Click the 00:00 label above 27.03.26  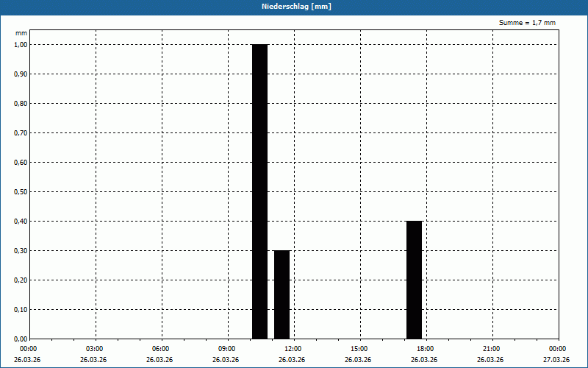[x=557, y=349]
